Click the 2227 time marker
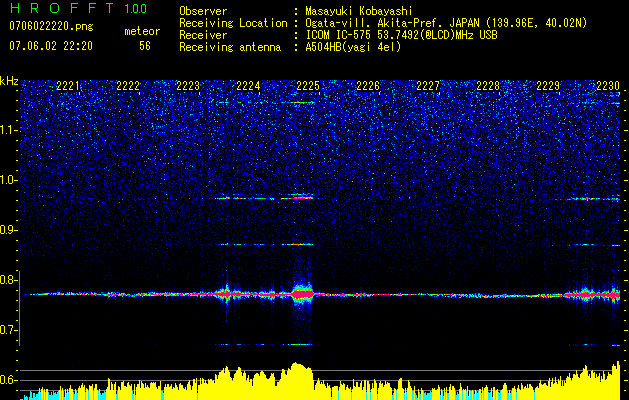Screen dimensions: 629x400 click(428, 86)
